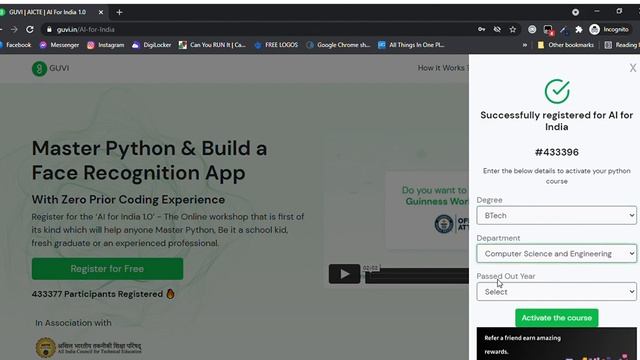640x360 pixels.
Task: Open the Passed Out Year dropdown
Action: (x=556, y=292)
